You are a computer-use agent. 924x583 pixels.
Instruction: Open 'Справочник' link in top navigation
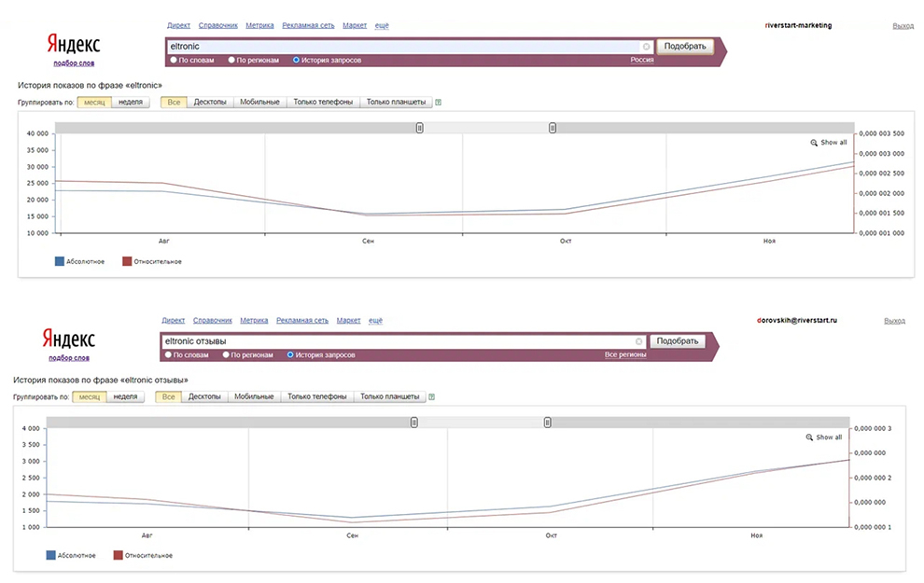[x=218, y=25]
